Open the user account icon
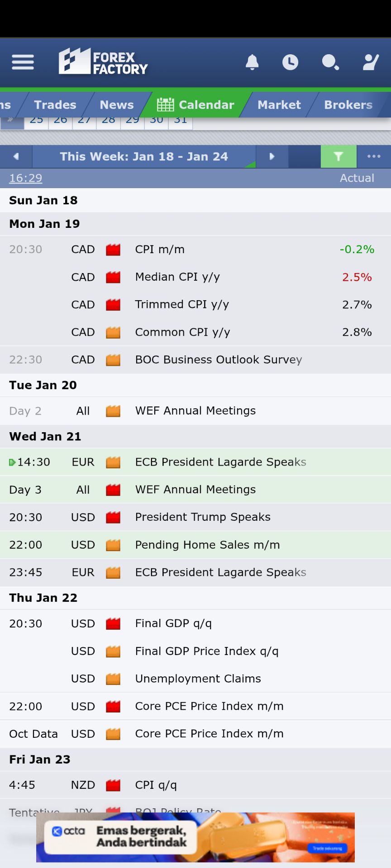Viewport: 391px width, 868px height. point(371,62)
